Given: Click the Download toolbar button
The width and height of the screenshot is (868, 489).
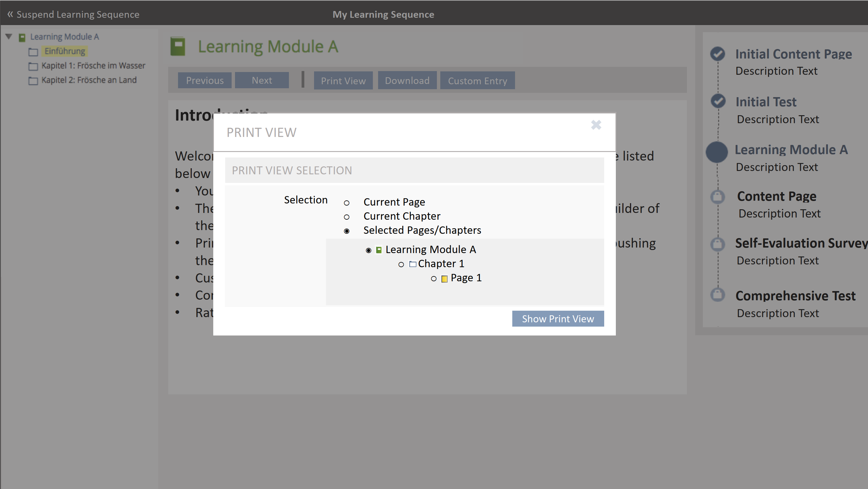Looking at the screenshot, I should point(407,81).
